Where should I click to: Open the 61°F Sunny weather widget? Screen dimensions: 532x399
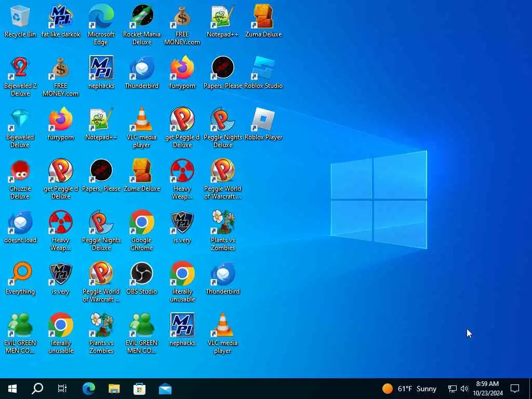409,389
